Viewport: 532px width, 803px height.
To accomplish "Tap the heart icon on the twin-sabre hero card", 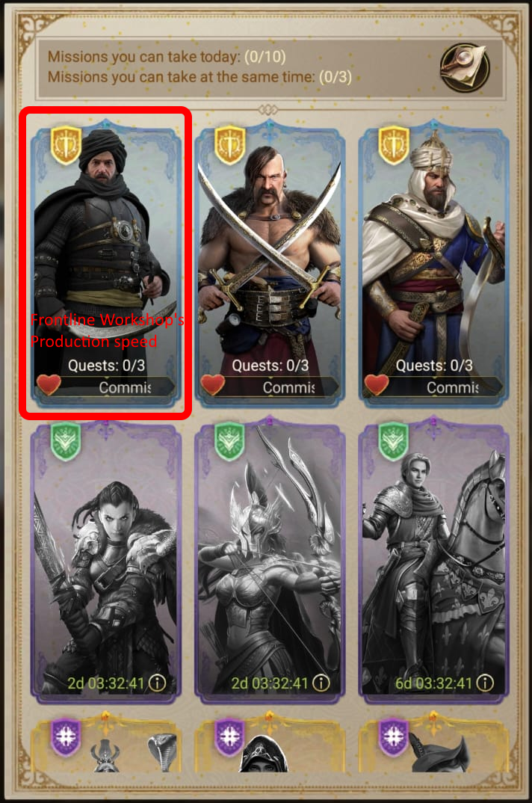I will click(x=212, y=384).
